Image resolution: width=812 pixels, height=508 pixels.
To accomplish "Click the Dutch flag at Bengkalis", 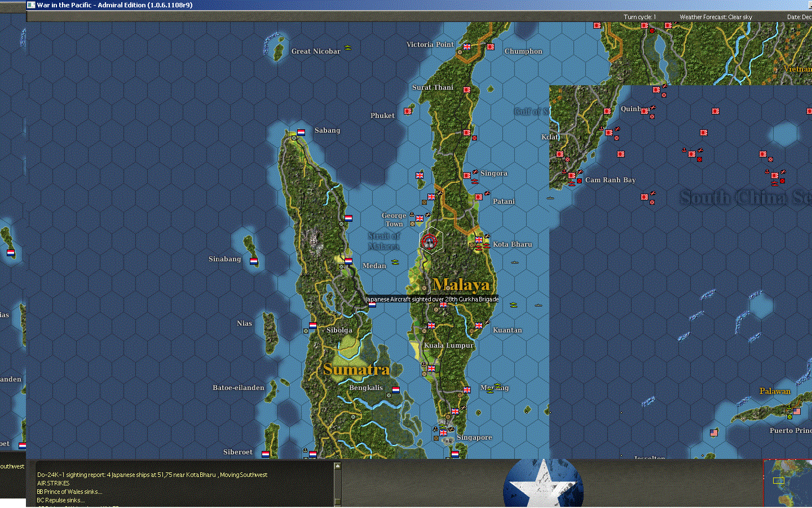I will click(396, 390).
